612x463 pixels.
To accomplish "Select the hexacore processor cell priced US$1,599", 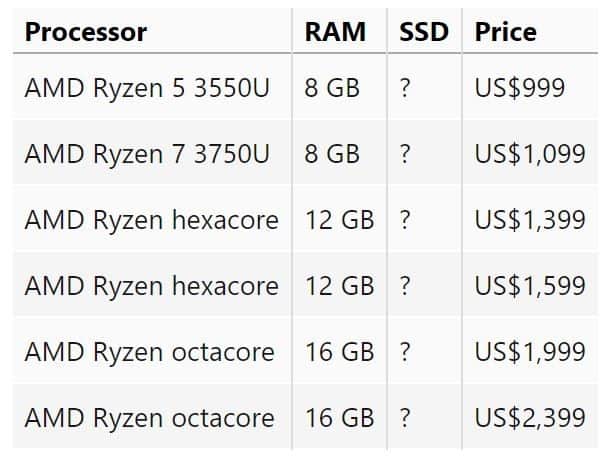I will pyautogui.click(x=151, y=286).
